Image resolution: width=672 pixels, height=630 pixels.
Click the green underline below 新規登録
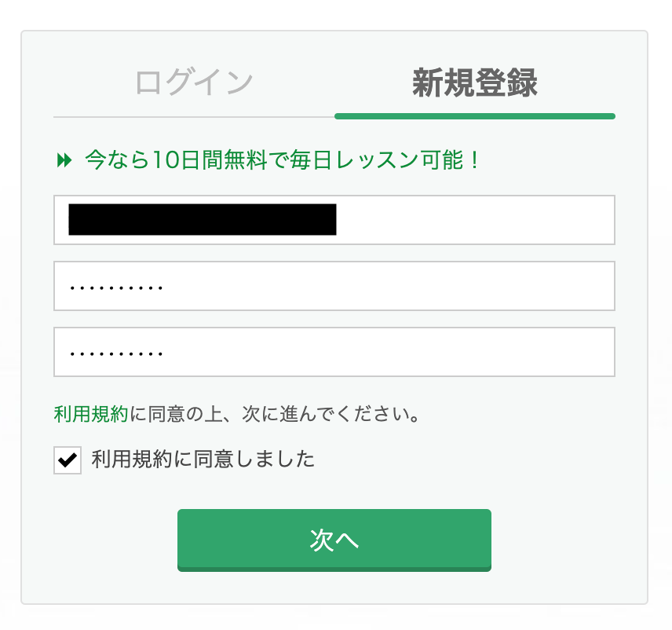(474, 116)
